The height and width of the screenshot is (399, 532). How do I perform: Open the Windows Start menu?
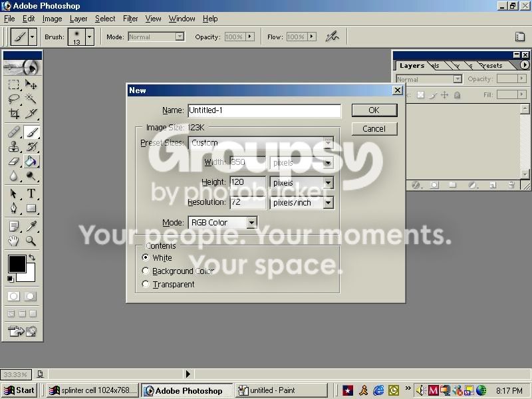pyautogui.click(x=19, y=390)
